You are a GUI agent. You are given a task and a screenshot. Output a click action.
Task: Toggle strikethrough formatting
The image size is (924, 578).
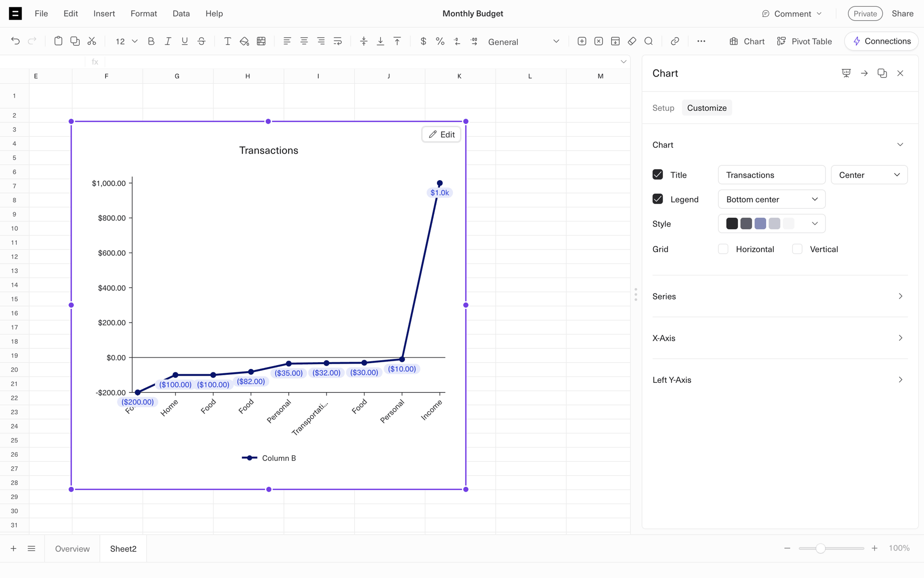pos(202,41)
